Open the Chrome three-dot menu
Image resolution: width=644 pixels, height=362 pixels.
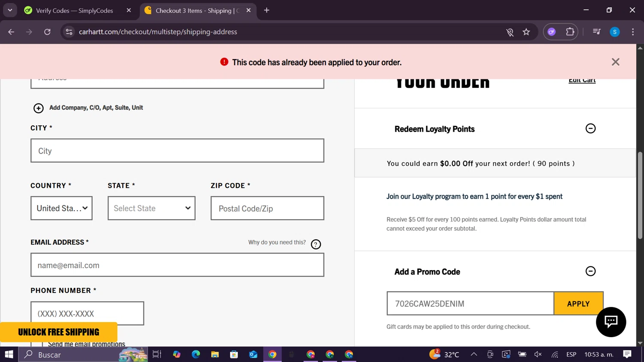coord(633,32)
